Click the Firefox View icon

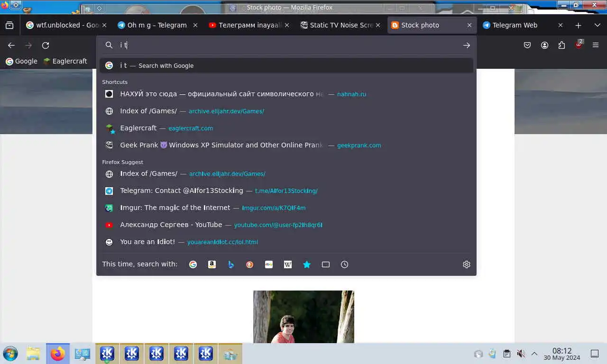(9, 25)
